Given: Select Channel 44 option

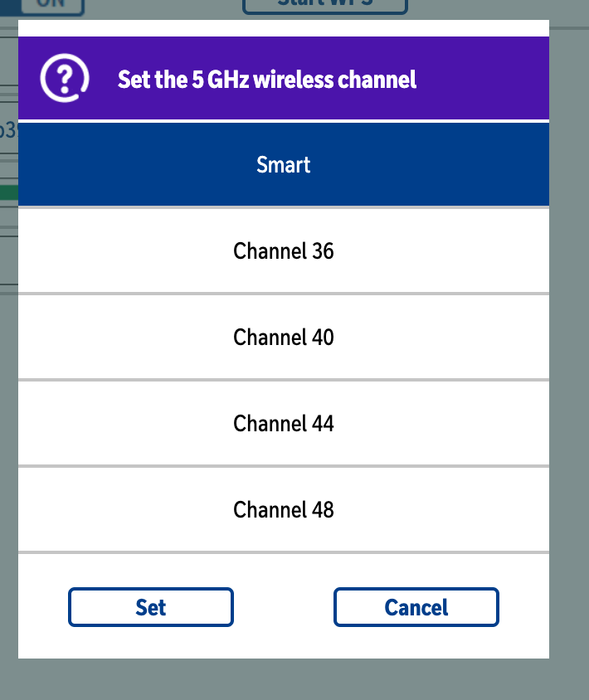Looking at the screenshot, I should [284, 423].
